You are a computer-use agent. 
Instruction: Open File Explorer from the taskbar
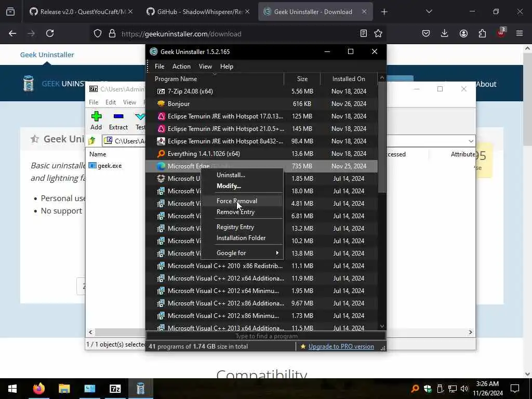pos(64,389)
